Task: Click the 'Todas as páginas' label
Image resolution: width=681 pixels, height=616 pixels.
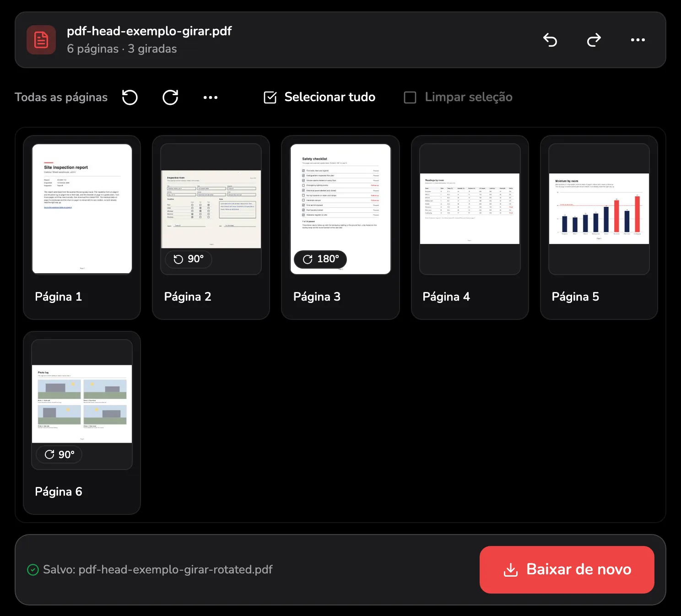Action: [x=61, y=97]
